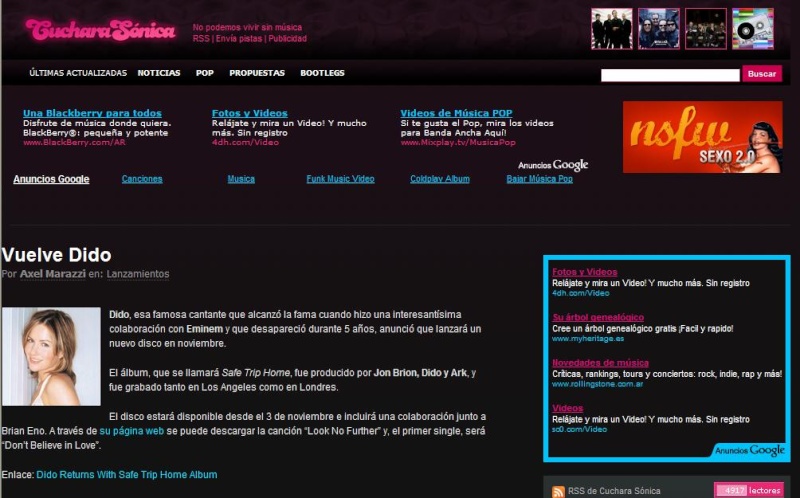Open the cassette tape thumbnail in header
The width and height of the screenshot is (800, 498).
[x=753, y=29]
